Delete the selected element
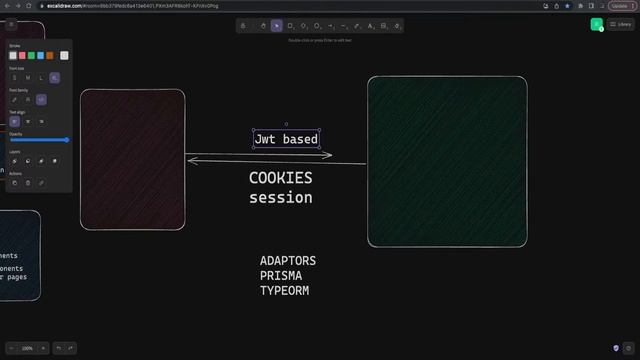Image resolution: width=640 pixels, height=360 pixels. (x=28, y=183)
